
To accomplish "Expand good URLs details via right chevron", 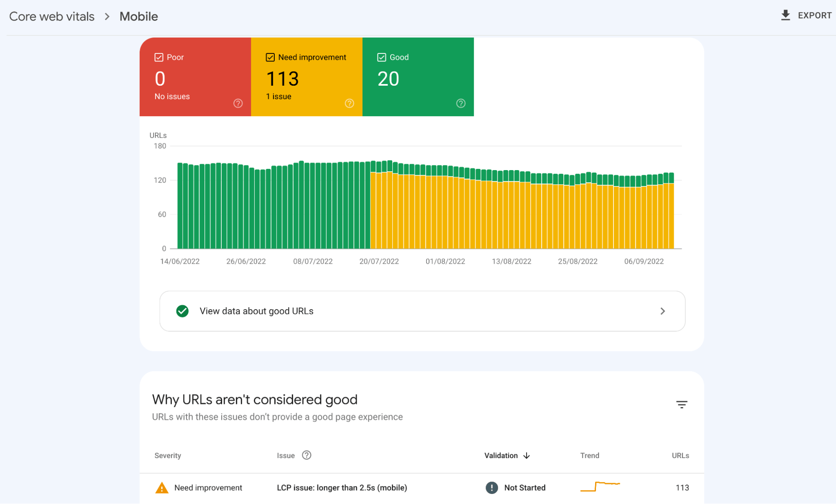I will [662, 311].
